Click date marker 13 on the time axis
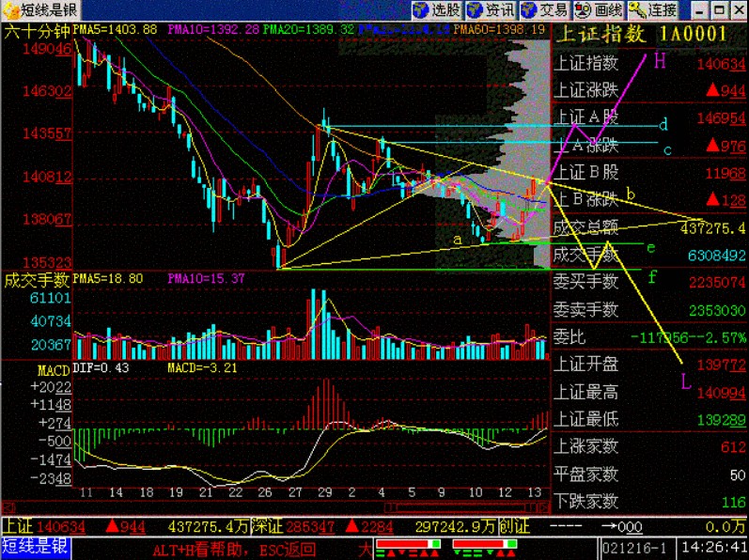Image resolution: width=749 pixels, height=560 pixels. [534, 492]
